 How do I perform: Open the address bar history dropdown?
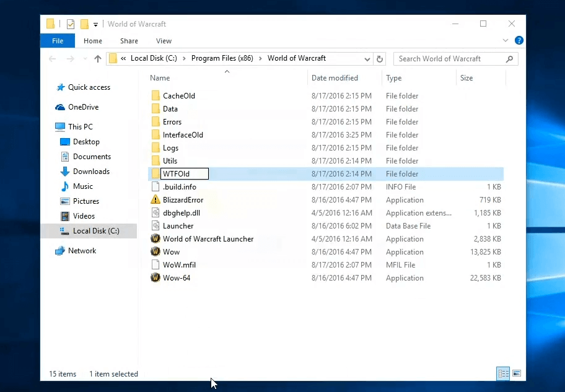tap(367, 59)
